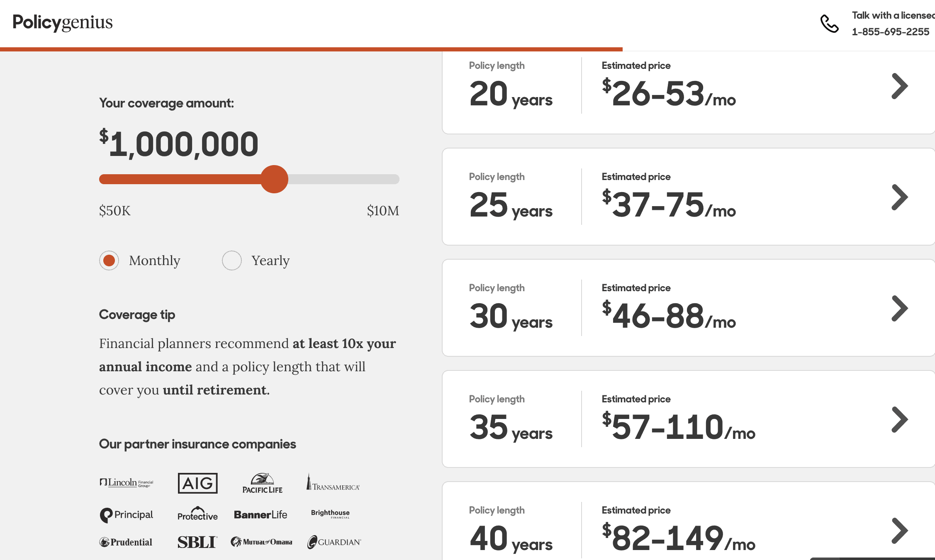Open the 35-year policy card

point(899,420)
